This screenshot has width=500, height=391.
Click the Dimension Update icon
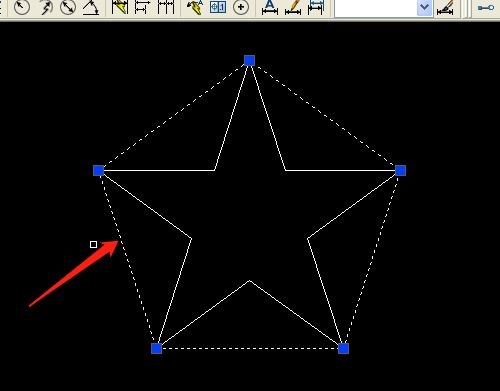pyautogui.click(x=316, y=7)
